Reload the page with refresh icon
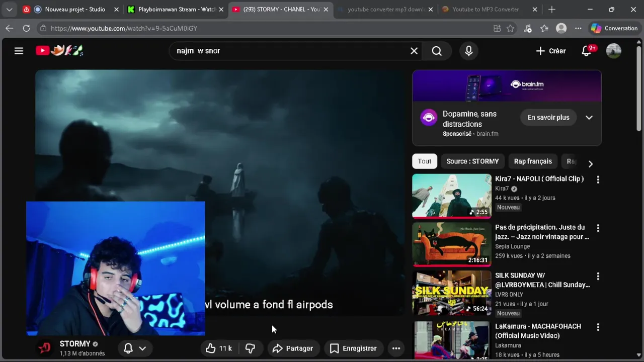644x362 pixels. (26, 28)
